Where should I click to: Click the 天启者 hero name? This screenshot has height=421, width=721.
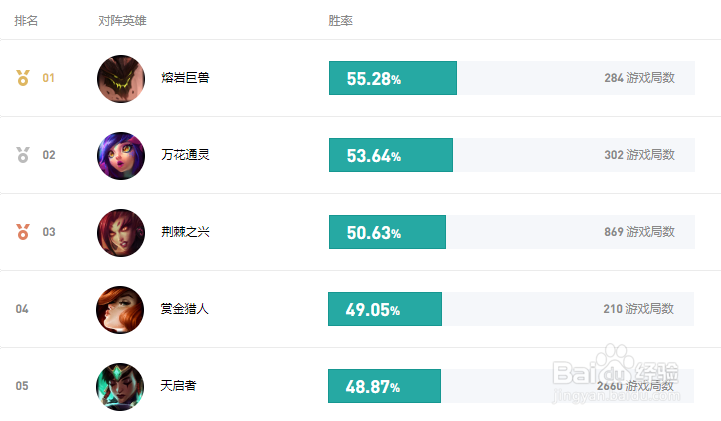pos(178,386)
